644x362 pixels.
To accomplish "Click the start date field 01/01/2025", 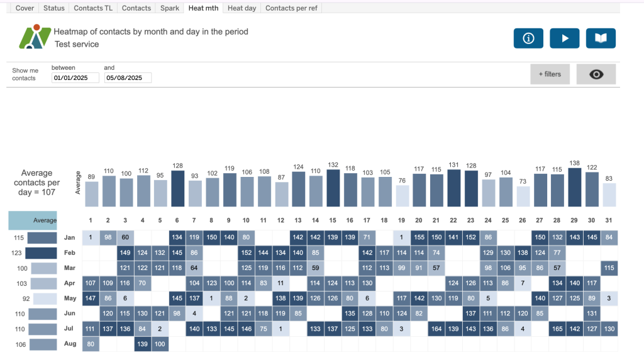I will click(x=75, y=78).
